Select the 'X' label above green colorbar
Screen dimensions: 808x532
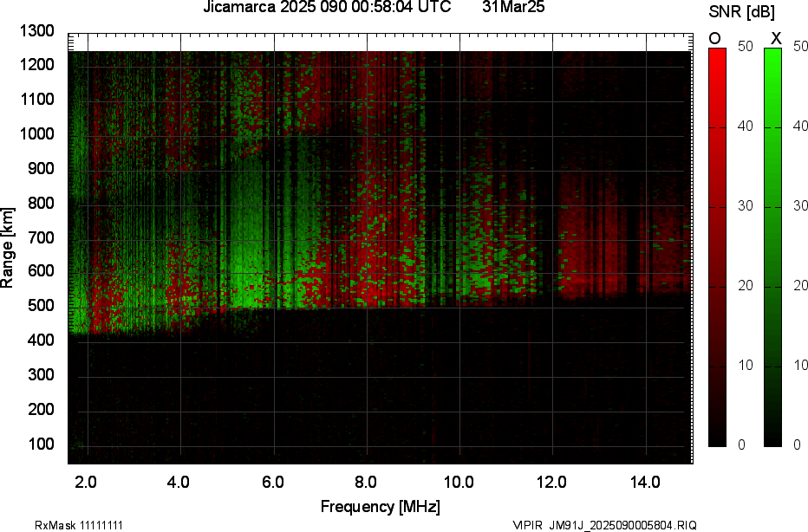pyautogui.click(x=776, y=38)
